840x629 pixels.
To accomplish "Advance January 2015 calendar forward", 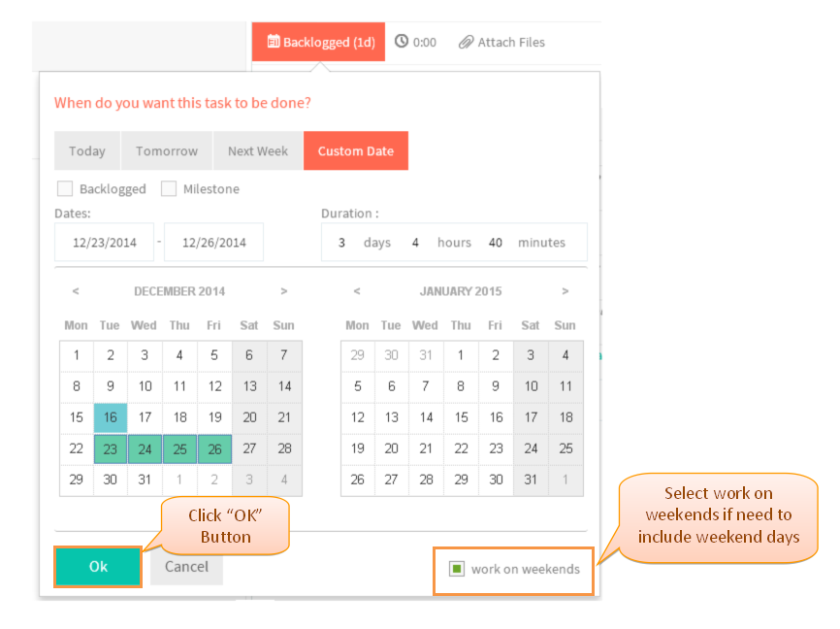I will (565, 290).
